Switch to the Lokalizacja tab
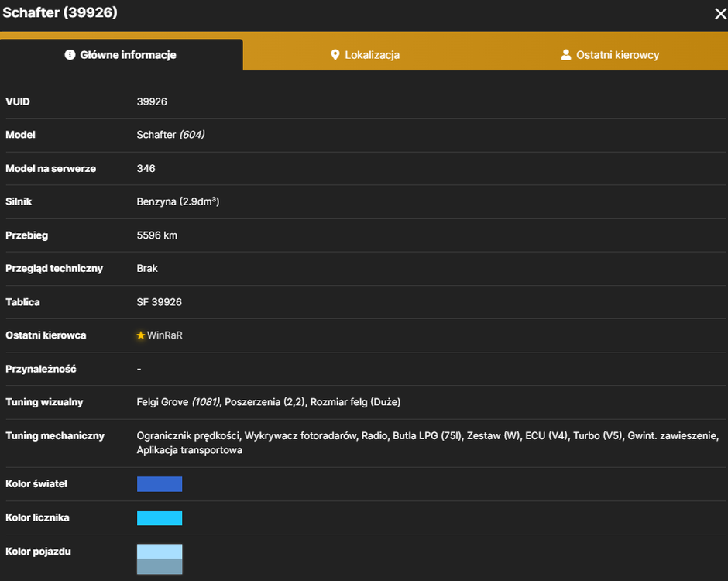Screen dimensions: 728x581 [x=365, y=55]
